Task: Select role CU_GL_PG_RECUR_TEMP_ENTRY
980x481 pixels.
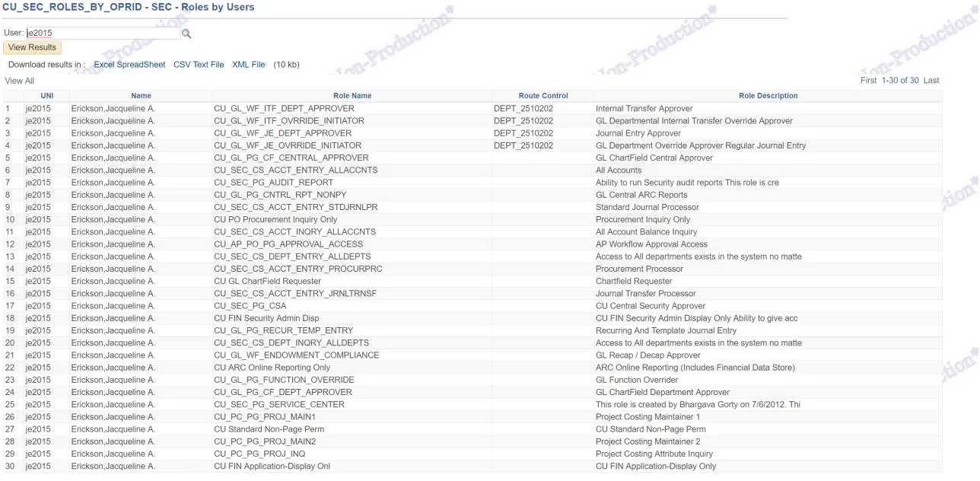Action: 284,330
